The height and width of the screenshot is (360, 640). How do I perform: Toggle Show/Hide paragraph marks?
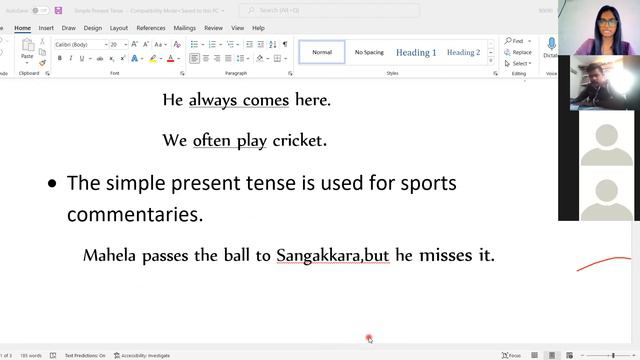(285, 44)
